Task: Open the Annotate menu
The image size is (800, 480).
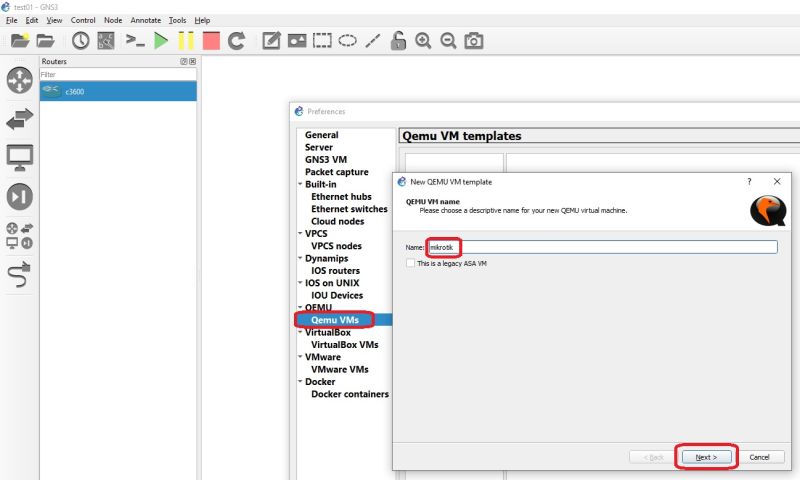Action: (145, 20)
